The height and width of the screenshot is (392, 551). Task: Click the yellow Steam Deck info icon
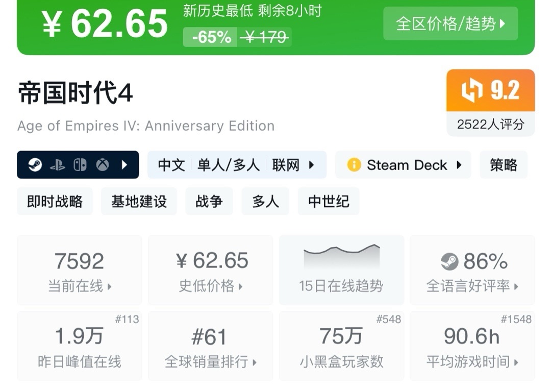click(354, 165)
